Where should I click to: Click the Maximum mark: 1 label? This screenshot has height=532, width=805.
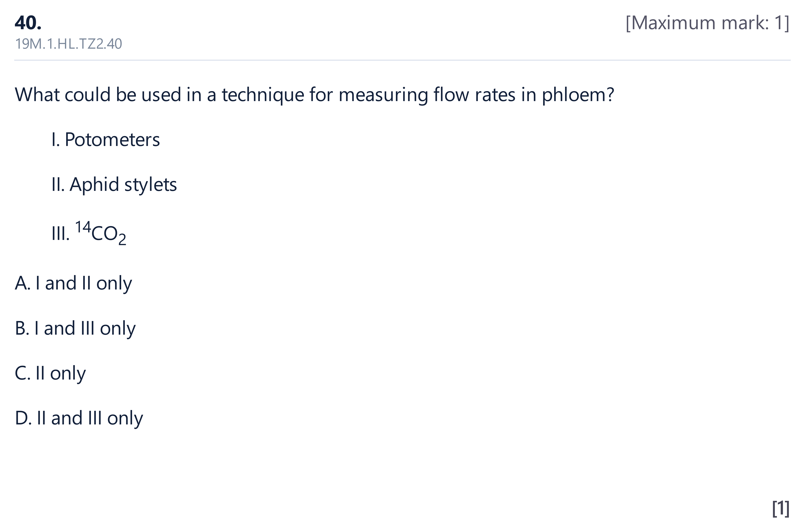point(707,23)
